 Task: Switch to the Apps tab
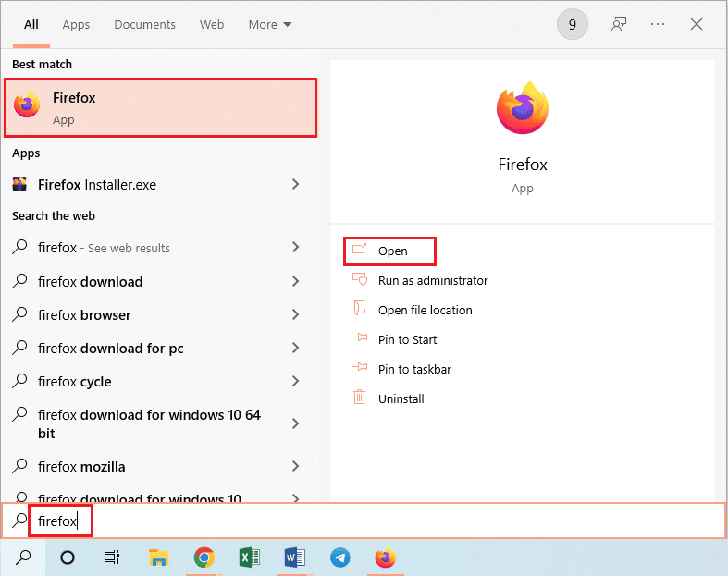(76, 25)
